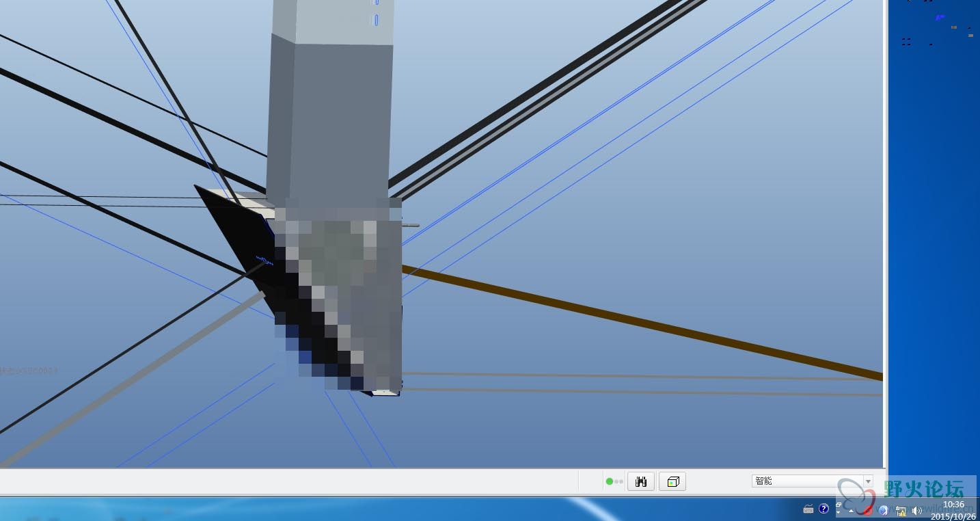Click the 3D box selection icon
This screenshot has width=980, height=521.
[x=672, y=481]
